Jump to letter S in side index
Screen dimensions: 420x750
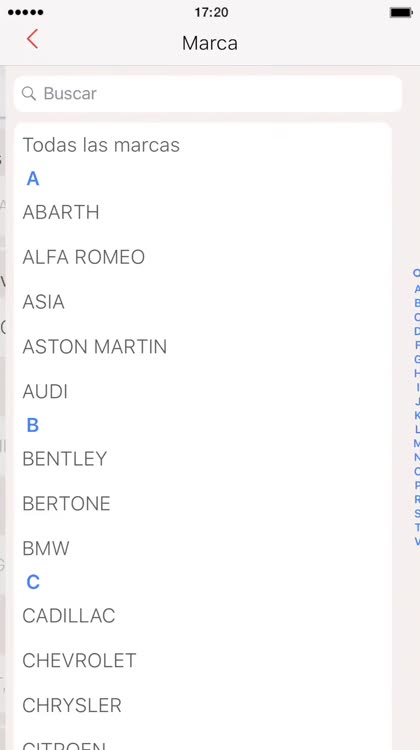tap(417, 514)
